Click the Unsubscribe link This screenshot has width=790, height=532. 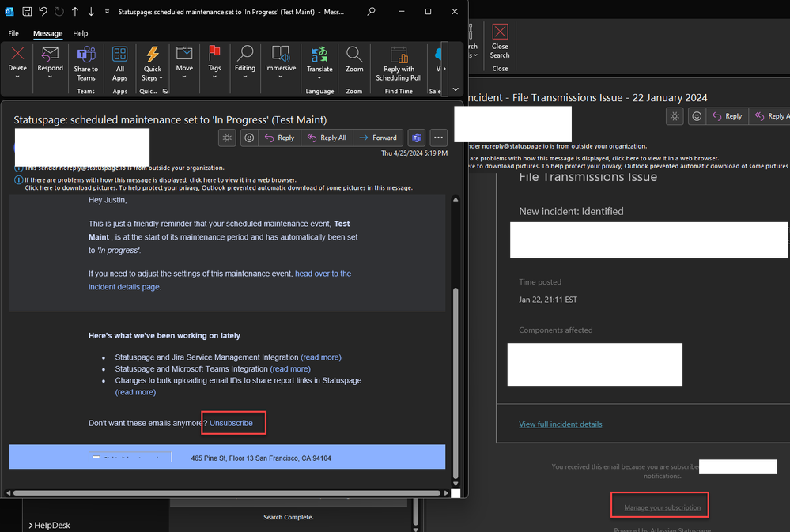231,423
